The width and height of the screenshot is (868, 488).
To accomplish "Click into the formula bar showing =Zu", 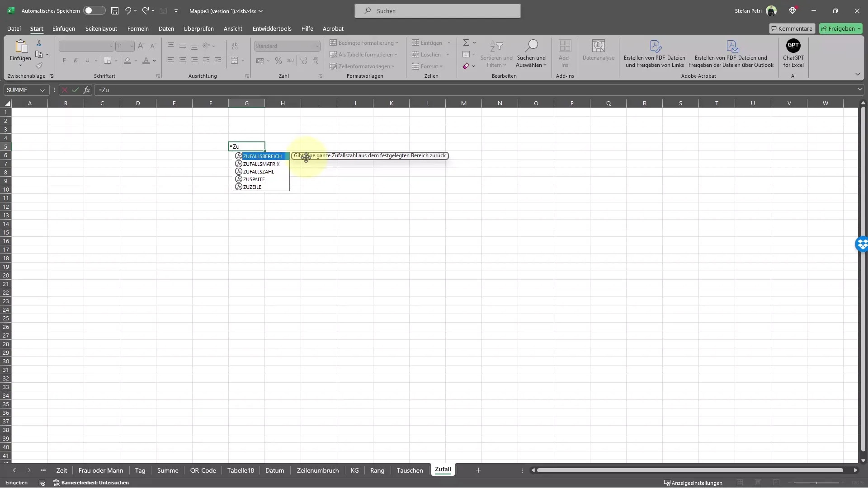I will click(x=475, y=90).
